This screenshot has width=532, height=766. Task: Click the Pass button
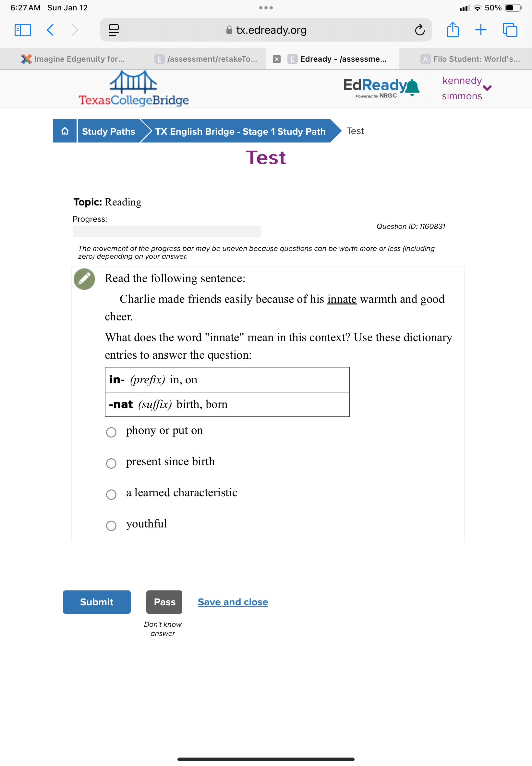coord(164,602)
